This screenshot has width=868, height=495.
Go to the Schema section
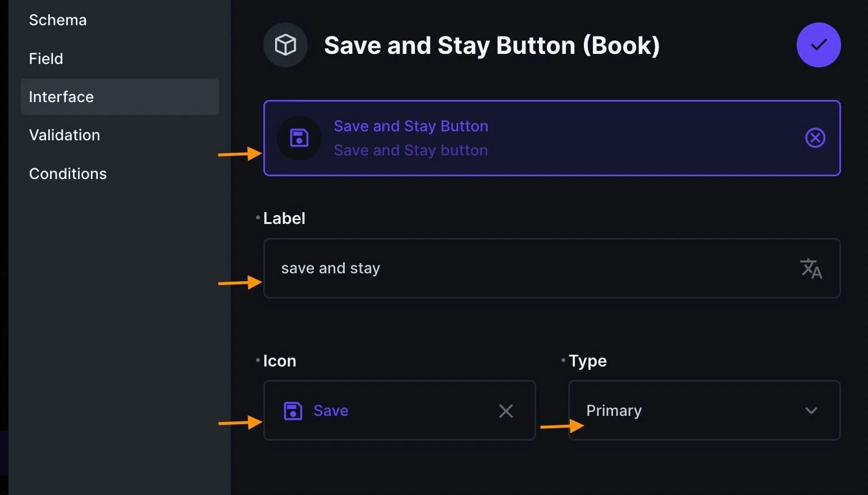[x=58, y=20]
